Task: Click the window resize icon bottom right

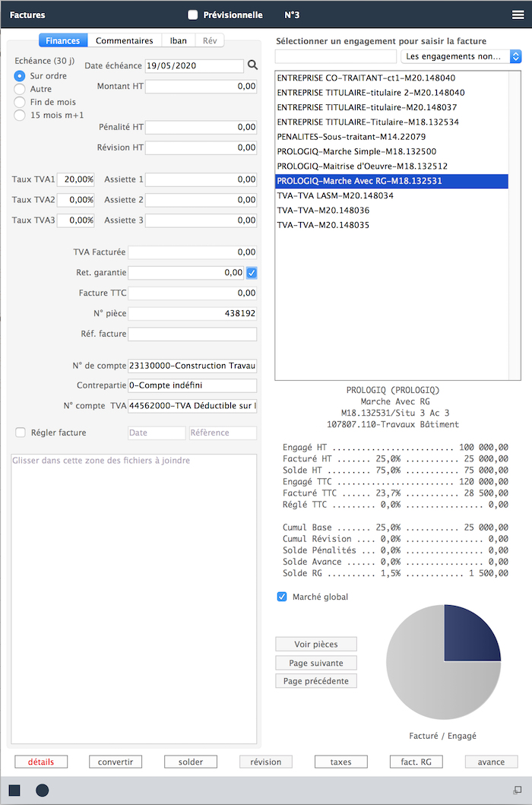Action: [x=517, y=790]
